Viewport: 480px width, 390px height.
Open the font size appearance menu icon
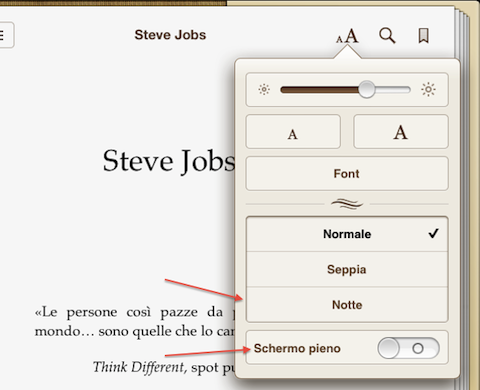tap(347, 36)
